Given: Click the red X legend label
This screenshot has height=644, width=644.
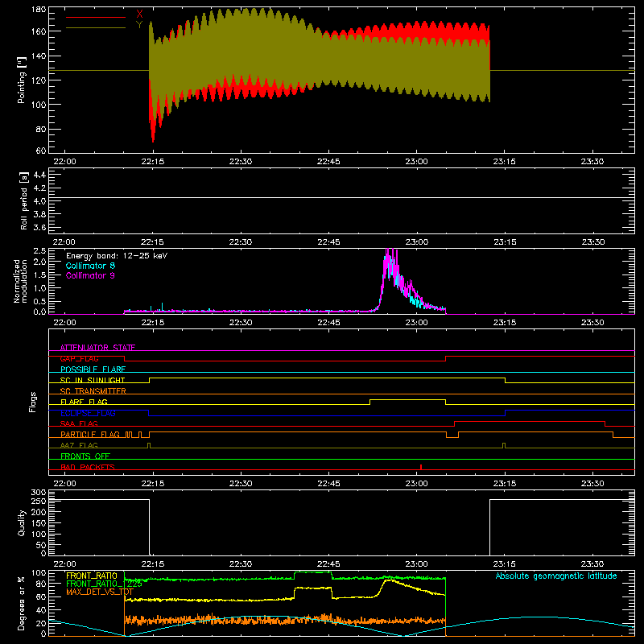Looking at the screenshot, I should [139, 14].
